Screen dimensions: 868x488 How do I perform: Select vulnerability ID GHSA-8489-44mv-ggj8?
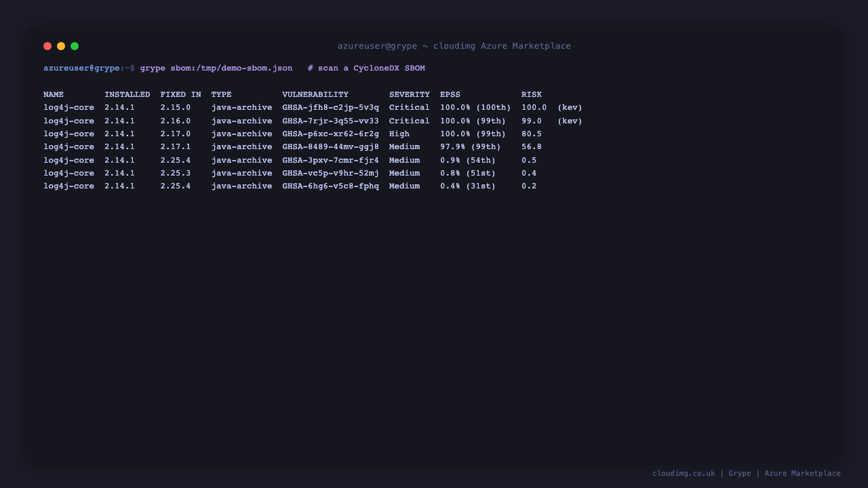point(331,147)
